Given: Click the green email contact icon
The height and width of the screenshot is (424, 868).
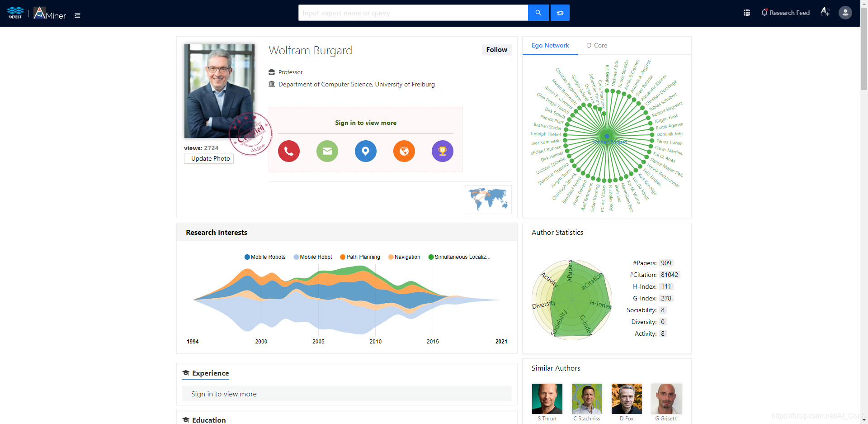Looking at the screenshot, I should click(x=327, y=151).
